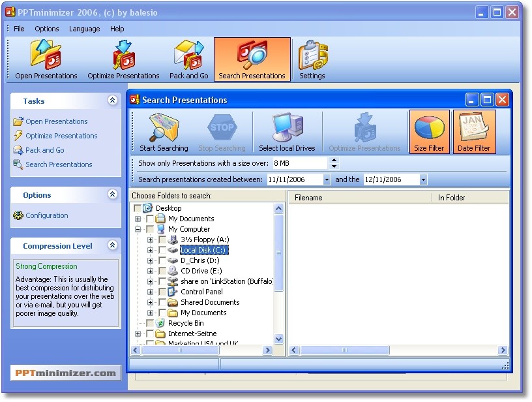Click Search Presentations link in Tasks panel
The width and height of the screenshot is (532, 402).
(x=59, y=164)
